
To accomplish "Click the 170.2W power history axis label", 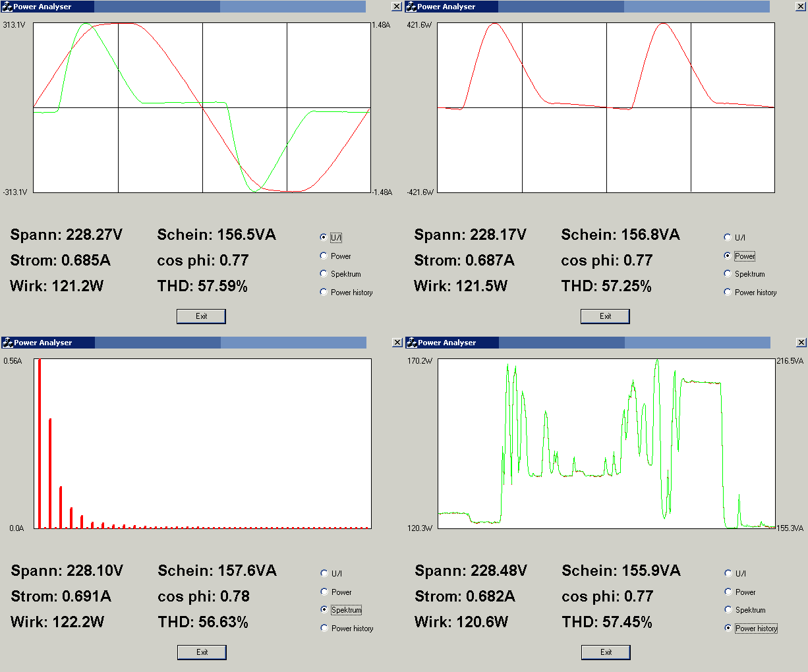I will 420,361.
